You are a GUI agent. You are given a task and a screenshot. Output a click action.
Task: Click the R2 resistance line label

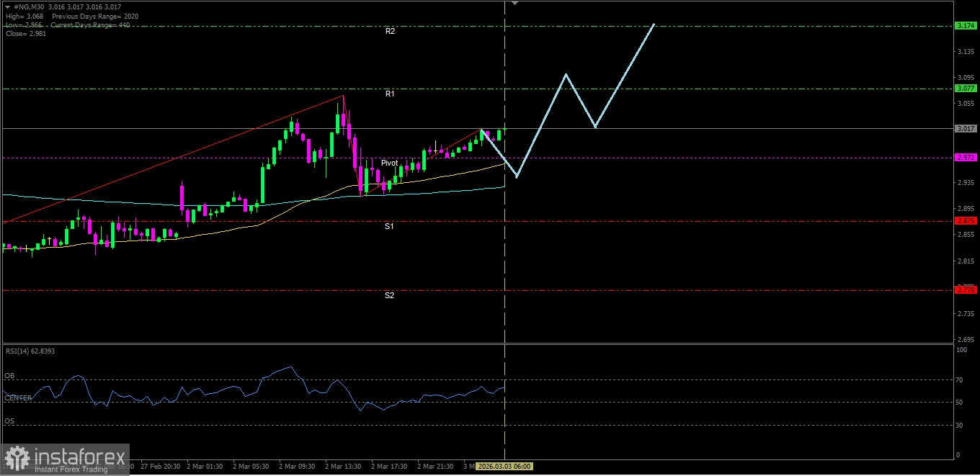coord(390,32)
